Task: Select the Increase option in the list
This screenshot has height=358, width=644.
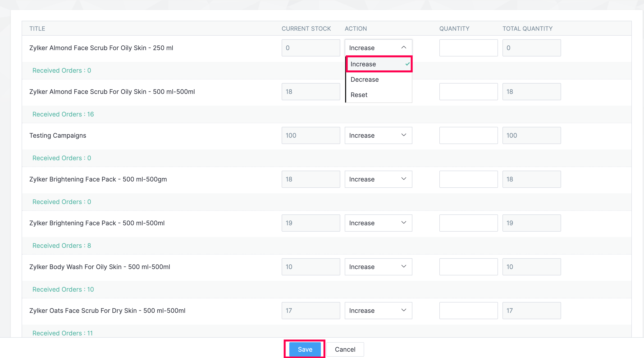Action: coord(363,64)
